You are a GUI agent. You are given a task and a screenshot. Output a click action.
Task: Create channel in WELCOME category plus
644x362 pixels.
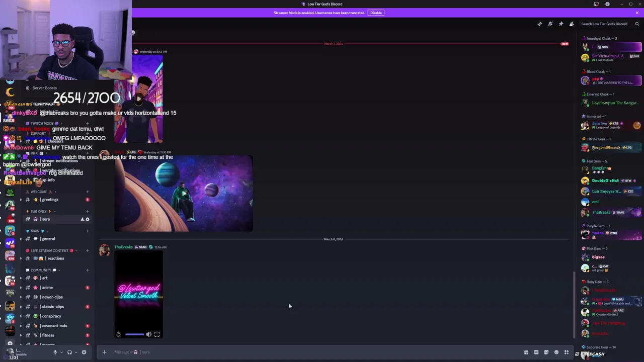pyautogui.click(x=87, y=192)
